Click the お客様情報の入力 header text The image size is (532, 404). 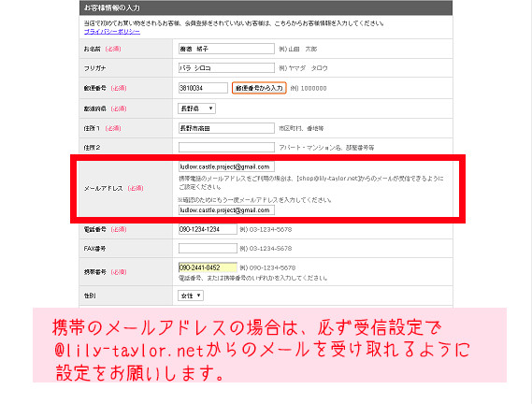(x=111, y=7)
